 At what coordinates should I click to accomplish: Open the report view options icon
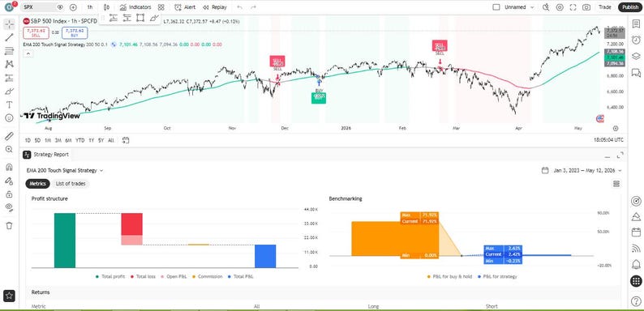616,184
